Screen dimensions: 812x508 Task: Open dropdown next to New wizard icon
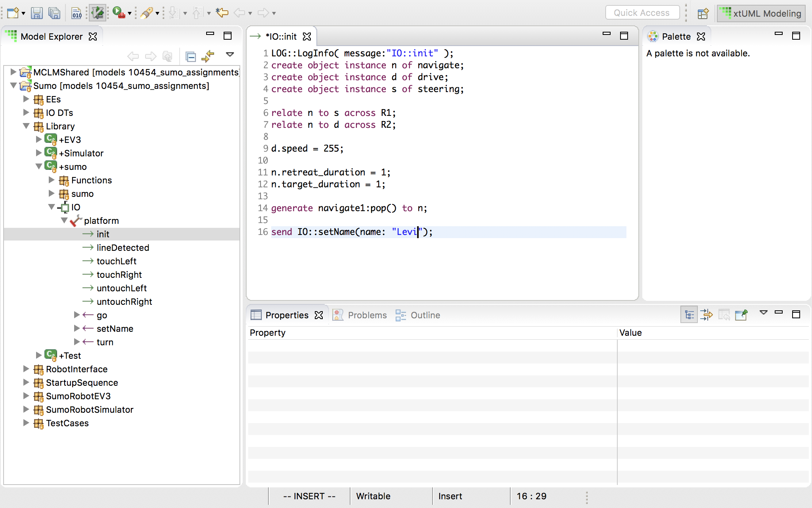coord(23,13)
